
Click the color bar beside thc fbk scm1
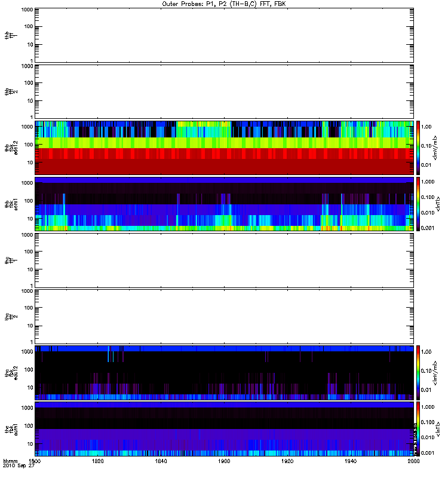tap(418, 429)
